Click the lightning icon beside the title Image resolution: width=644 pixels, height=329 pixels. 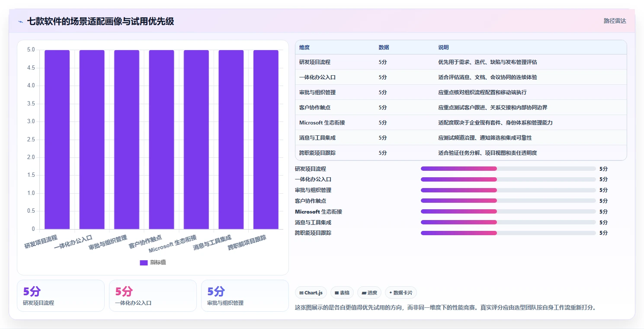(21, 22)
